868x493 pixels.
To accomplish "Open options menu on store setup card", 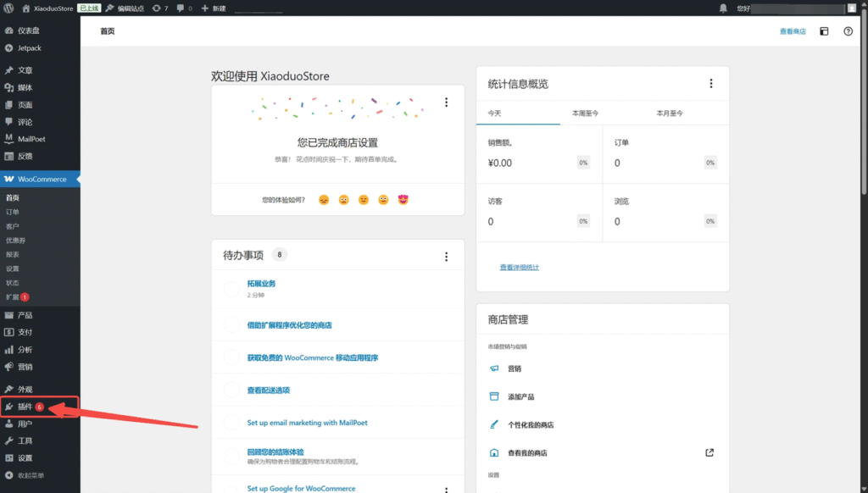I will click(446, 102).
